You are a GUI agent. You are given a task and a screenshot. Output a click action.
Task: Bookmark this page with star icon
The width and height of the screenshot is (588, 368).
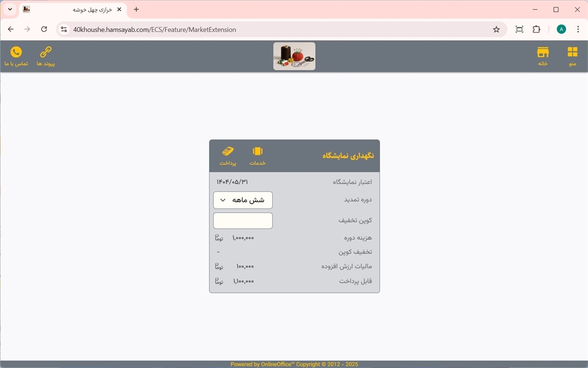(x=496, y=29)
